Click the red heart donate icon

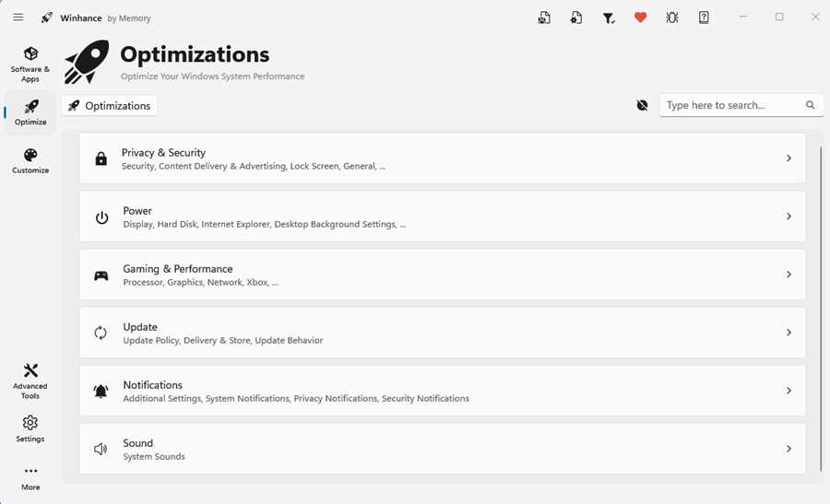(x=640, y=18)
